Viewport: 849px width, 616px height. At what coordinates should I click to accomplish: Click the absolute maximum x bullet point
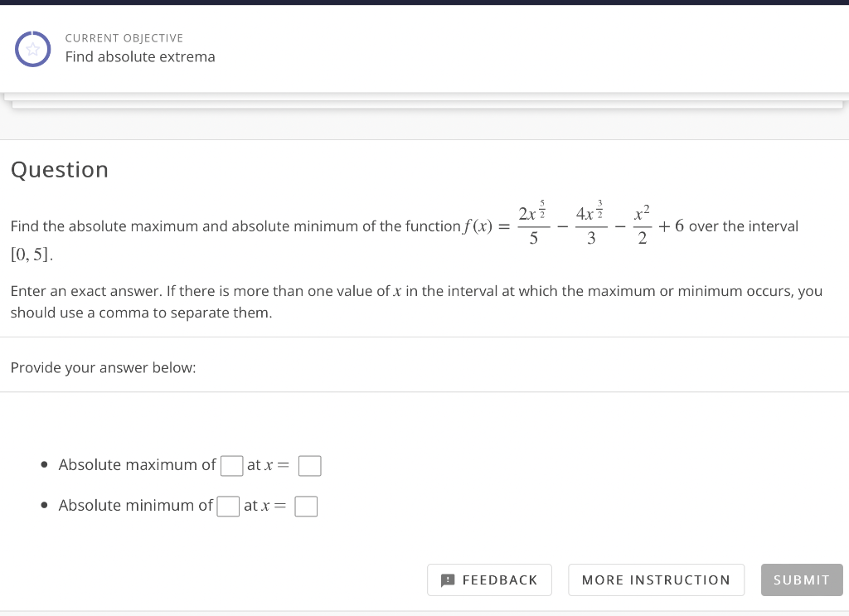44,464
